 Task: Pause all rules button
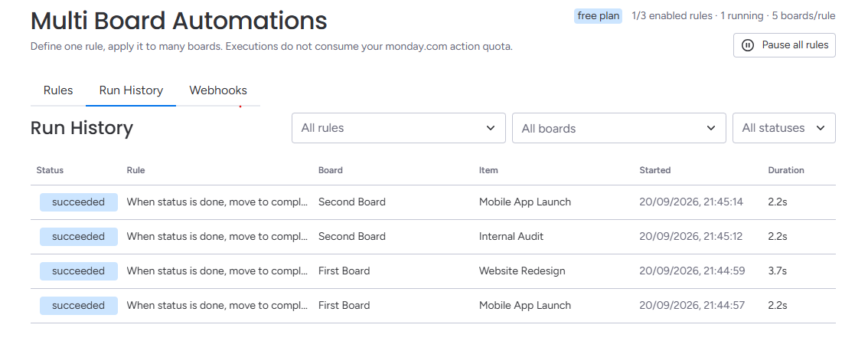point(785,45)
